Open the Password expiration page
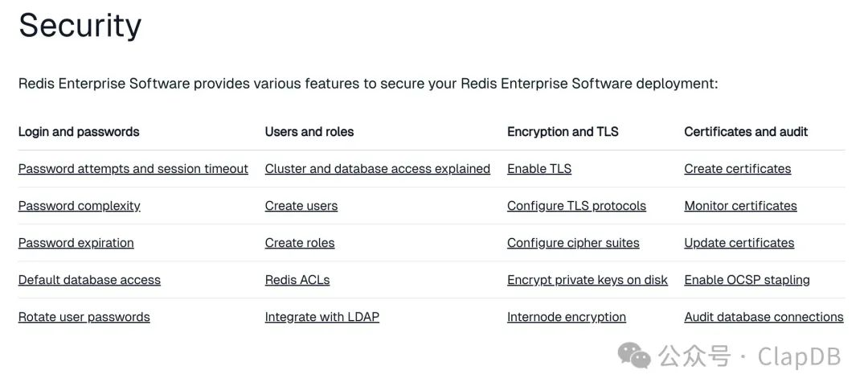 click(x=76, y=243)
